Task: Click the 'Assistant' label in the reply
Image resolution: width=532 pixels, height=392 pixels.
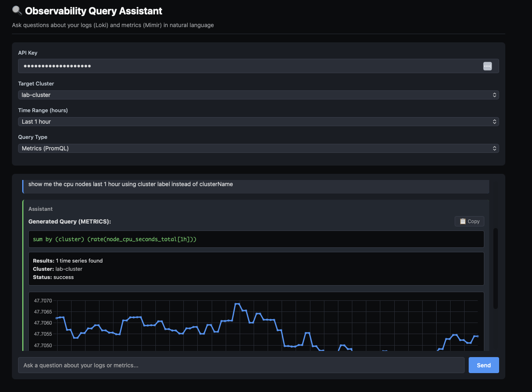Action: coord(40,209)
